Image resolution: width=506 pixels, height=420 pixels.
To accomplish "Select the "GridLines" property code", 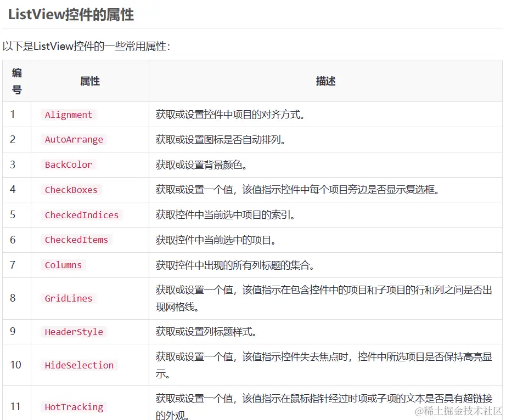I will 69,298.
